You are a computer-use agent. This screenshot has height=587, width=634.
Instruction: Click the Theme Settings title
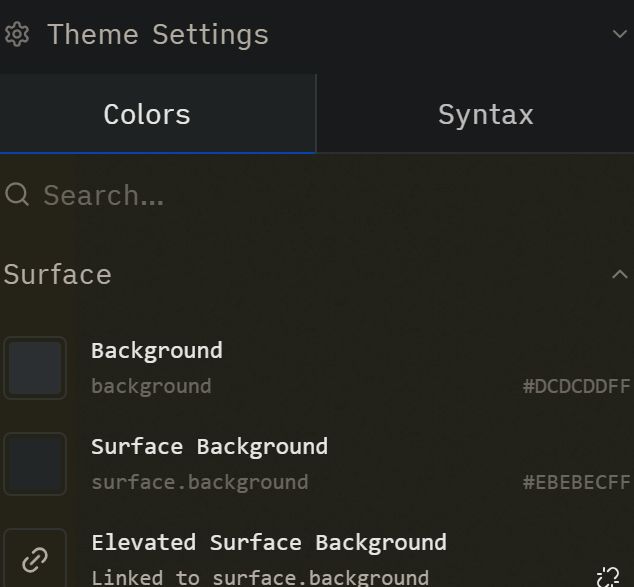(158, 35)
